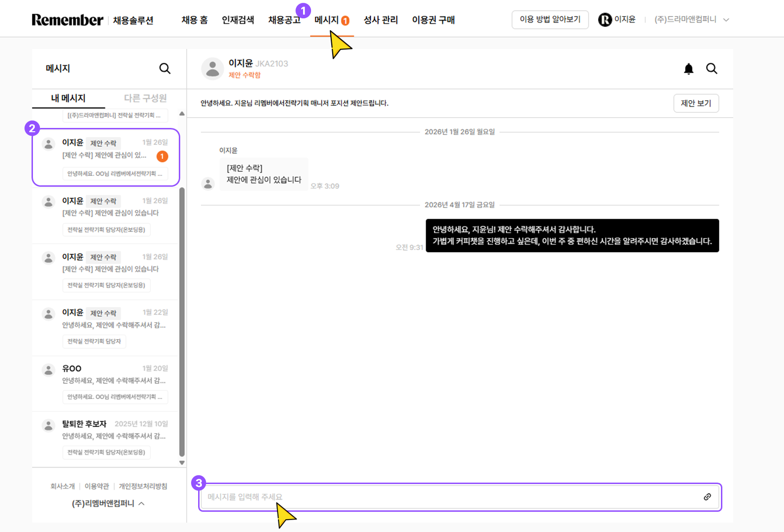Click 이지윤's avatar in the chat header
Viewport: 784px width, 532px height.
[213, 69]
